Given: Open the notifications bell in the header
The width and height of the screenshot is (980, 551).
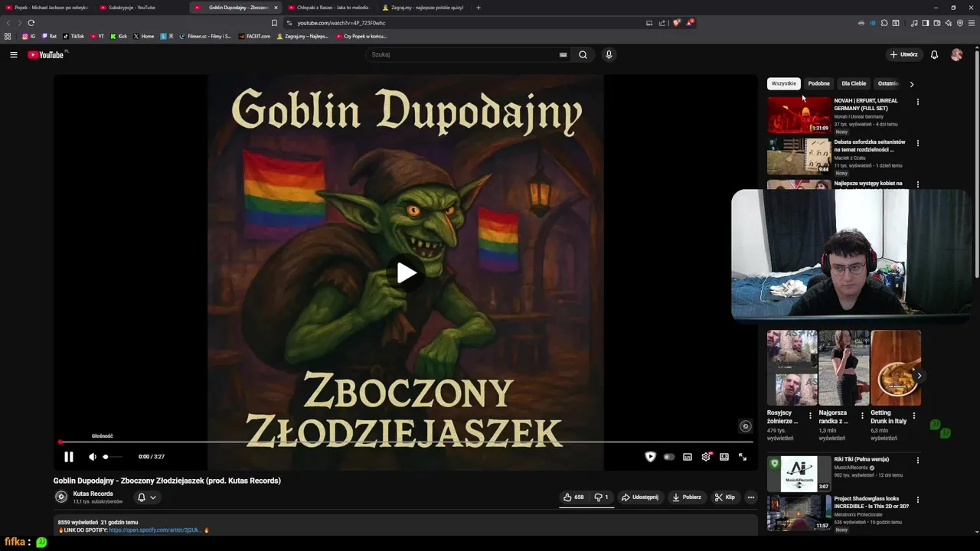Looking at the screenshot, I should [934, 54].
